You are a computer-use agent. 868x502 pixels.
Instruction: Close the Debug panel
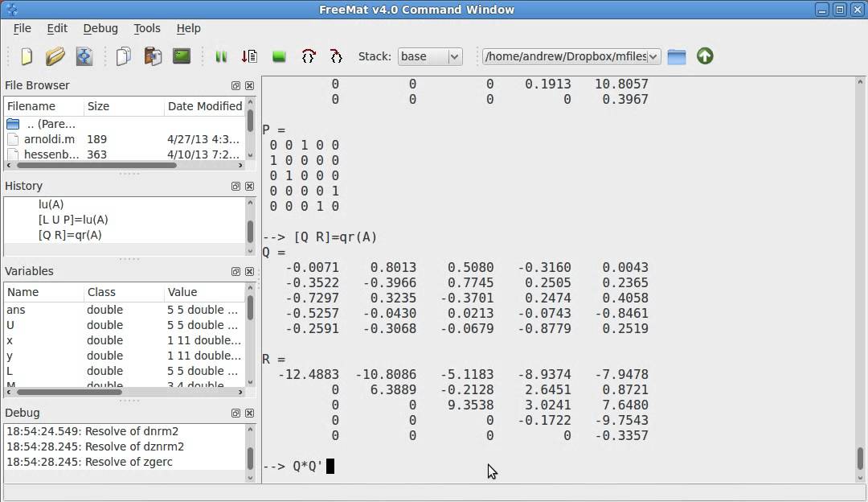pyautogui.click(x=250, y=414)
